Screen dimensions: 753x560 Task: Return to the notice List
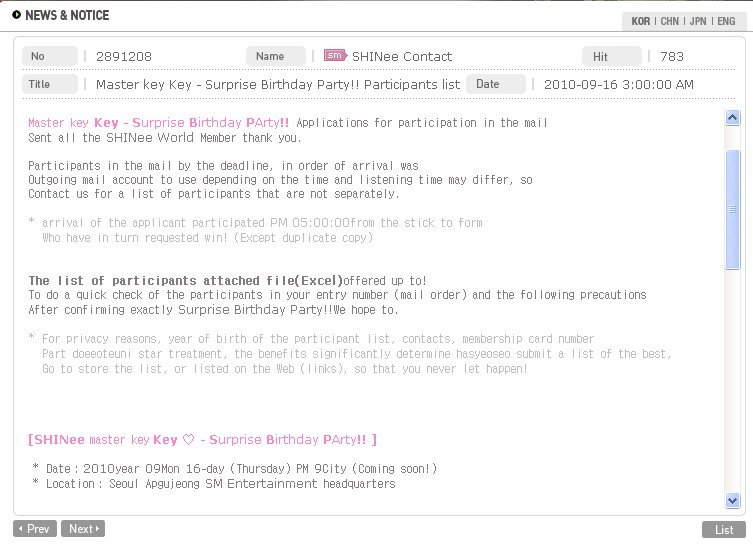724,529
